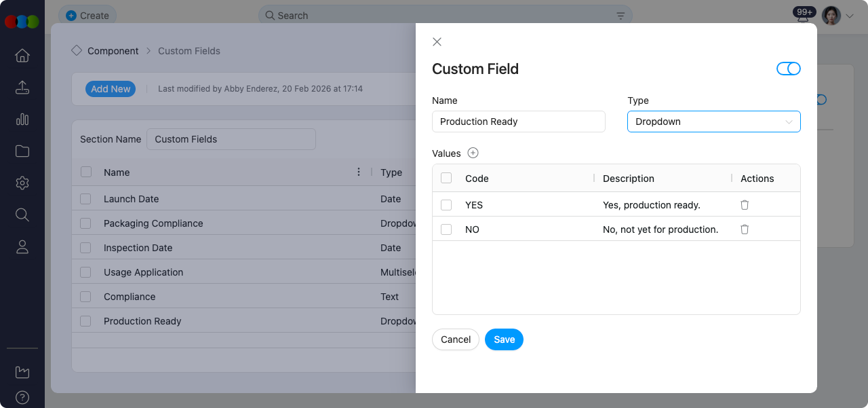Toggle the Custom Field active switch
Screen dimensions: 868x408
click(789, 69)
